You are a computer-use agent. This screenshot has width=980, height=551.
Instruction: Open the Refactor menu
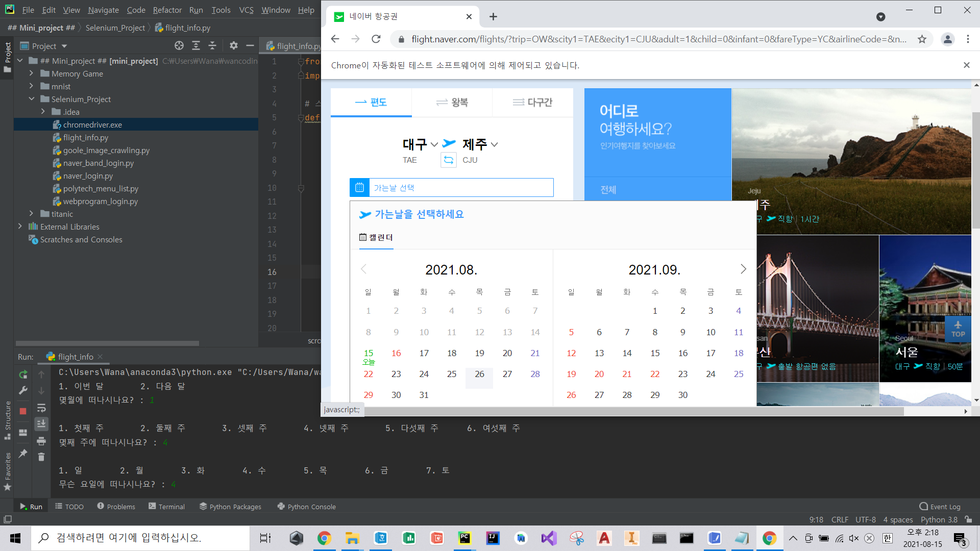click(x=167, y=10)
